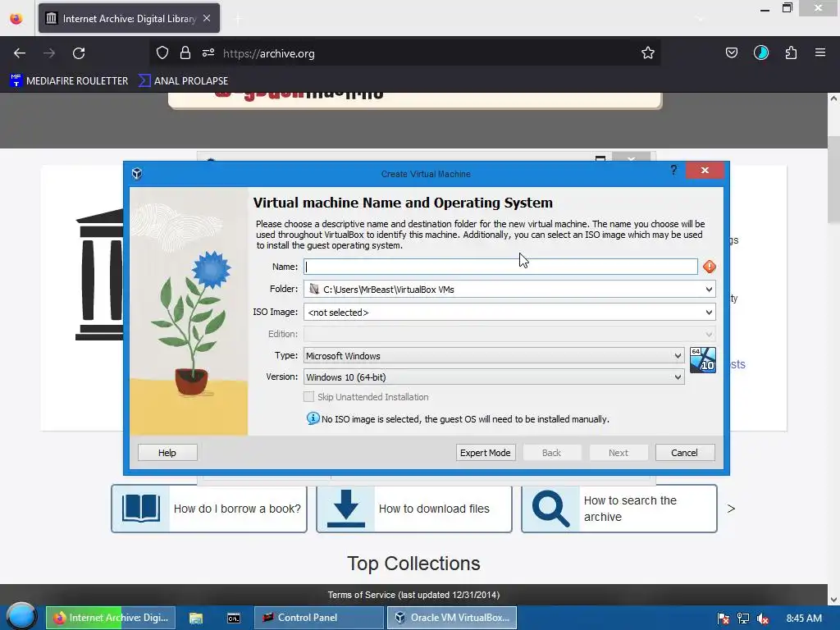This screenshot has height=630, width=840.
Task: Click into the Name text field
Action: (501, 267)
